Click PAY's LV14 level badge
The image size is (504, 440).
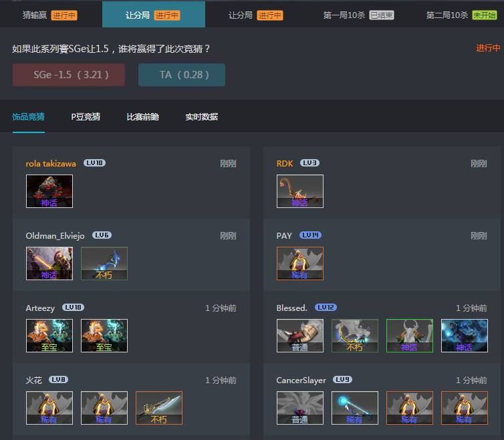click(x=311, y=235)
